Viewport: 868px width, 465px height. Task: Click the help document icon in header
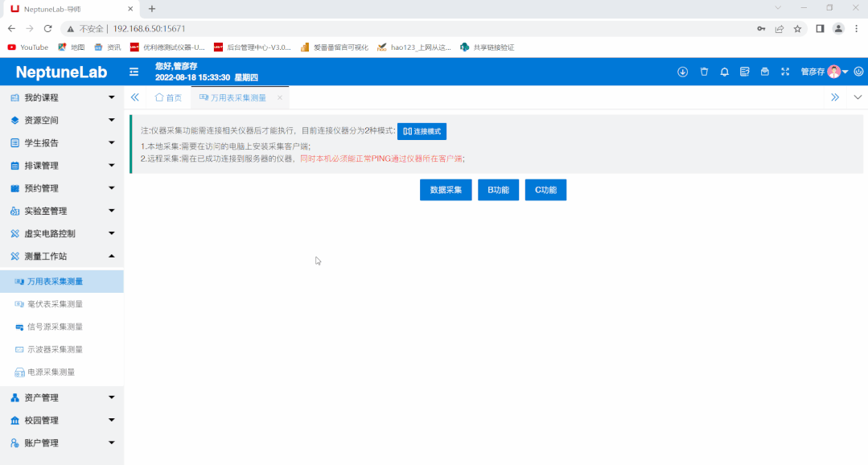click(744, 72)
